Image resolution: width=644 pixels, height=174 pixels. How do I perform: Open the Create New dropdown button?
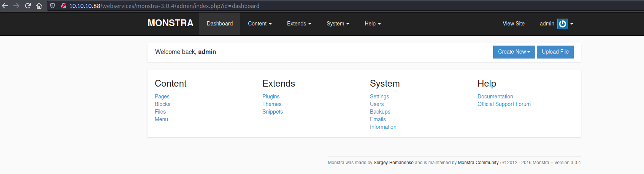point(514,52)
